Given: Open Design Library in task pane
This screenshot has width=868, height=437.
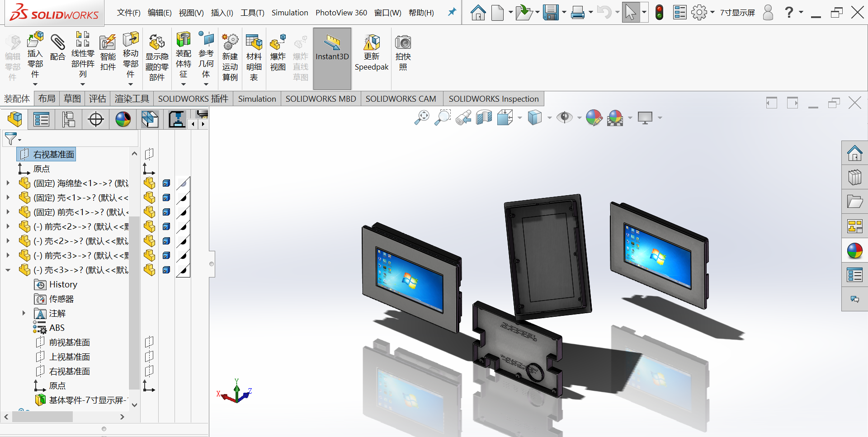Looking at the screenshot, I should click(x=854, y=177).
